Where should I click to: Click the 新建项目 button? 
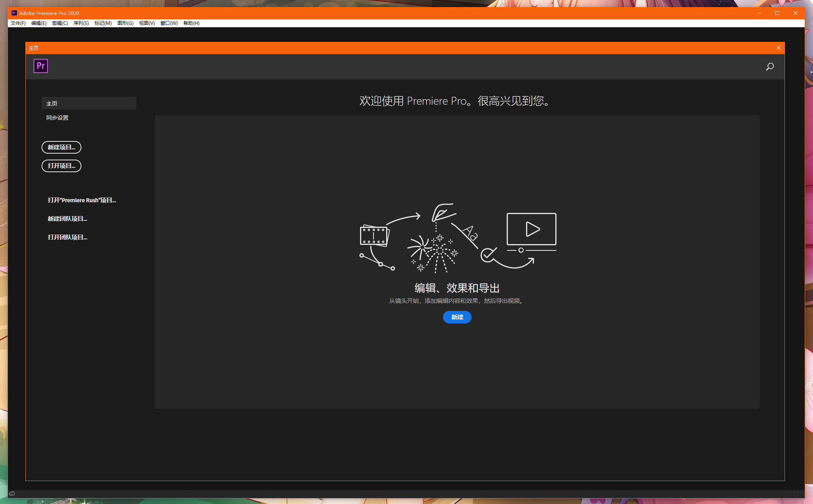click(61, 147)
